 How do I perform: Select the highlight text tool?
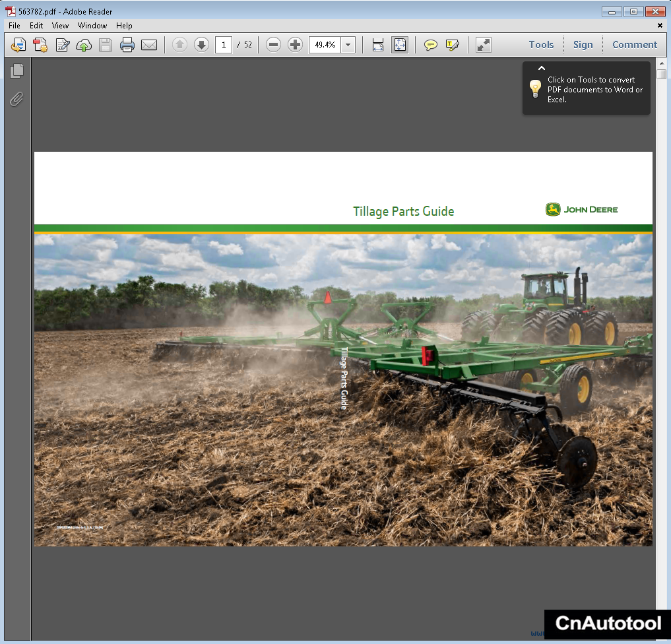pos(453,45)
